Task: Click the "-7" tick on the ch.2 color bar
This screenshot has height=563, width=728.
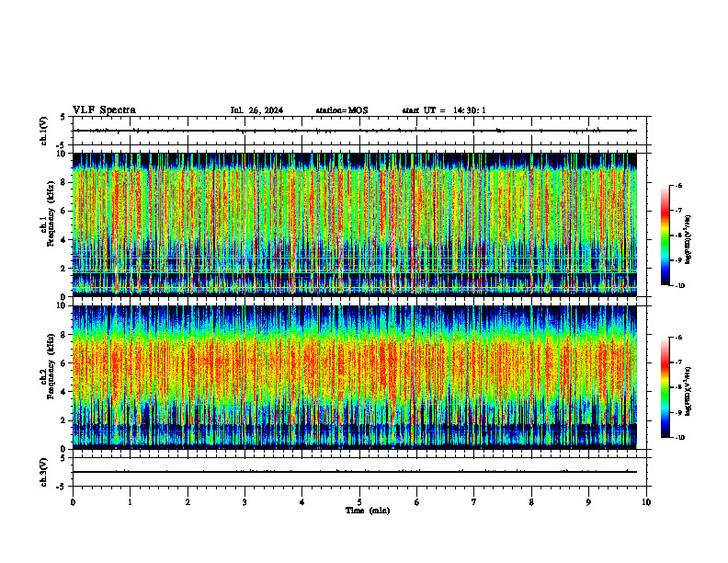Action: coord(679,362)
